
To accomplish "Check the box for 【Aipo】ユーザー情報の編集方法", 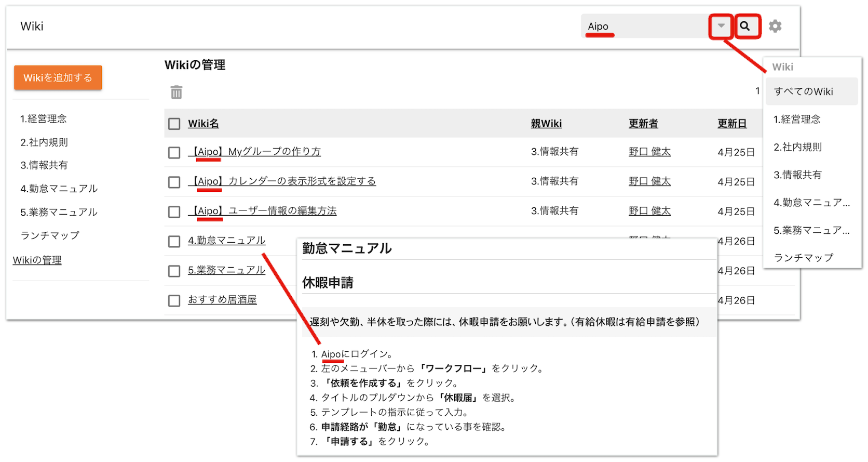I will pos(174,212).
